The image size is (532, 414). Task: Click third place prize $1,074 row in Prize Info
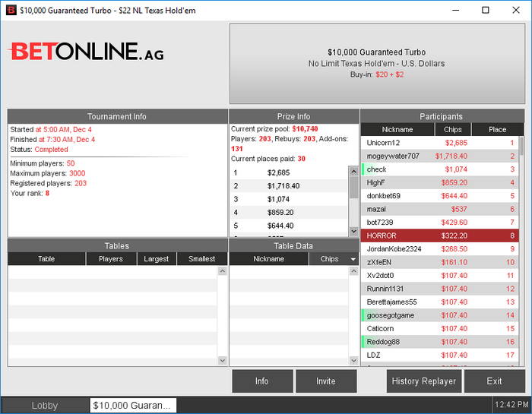tap(289, 199)
